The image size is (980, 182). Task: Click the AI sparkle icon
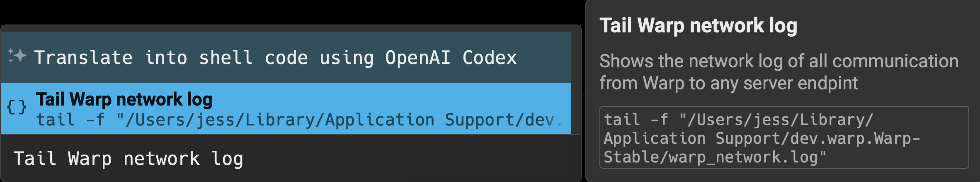(x=17, y=56)
